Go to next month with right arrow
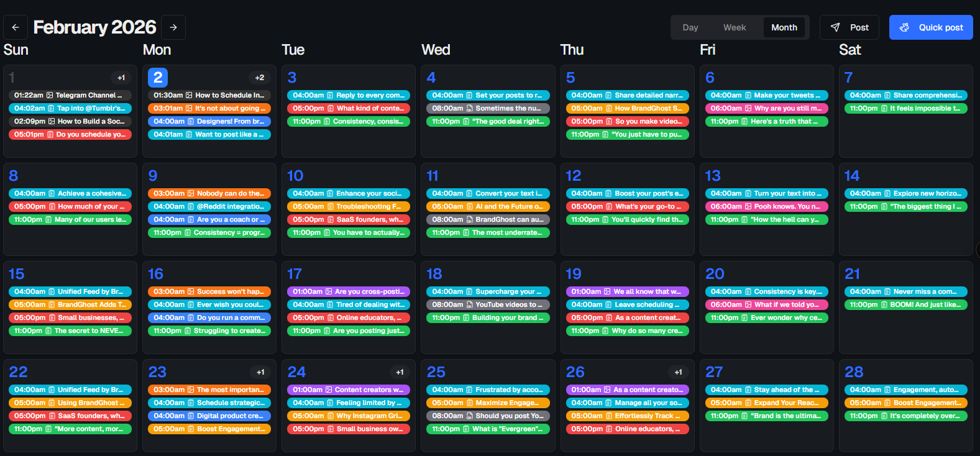980x456 pixels. [x=173, y=27]
